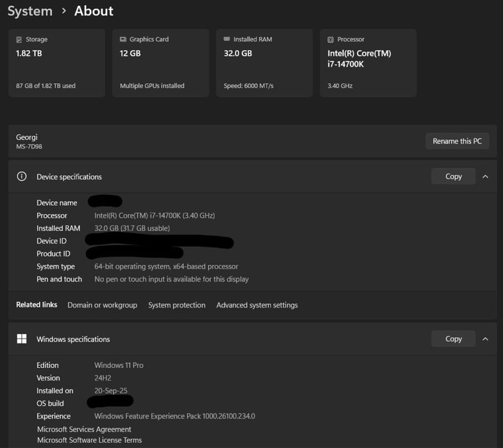Viewport: 503px width, 448px height.
Task: Open the Processor i7-14700K card
Action: coord(368,63)
